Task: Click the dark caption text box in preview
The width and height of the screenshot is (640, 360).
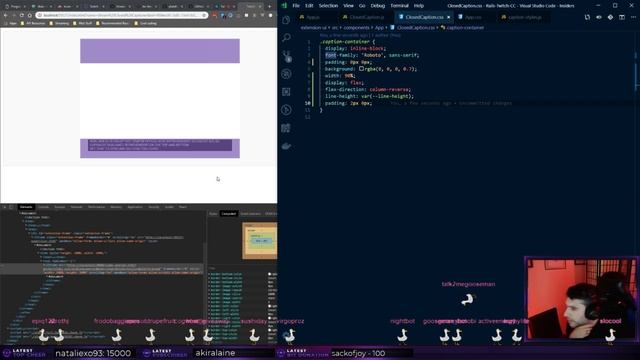Action: pos(160,145)
